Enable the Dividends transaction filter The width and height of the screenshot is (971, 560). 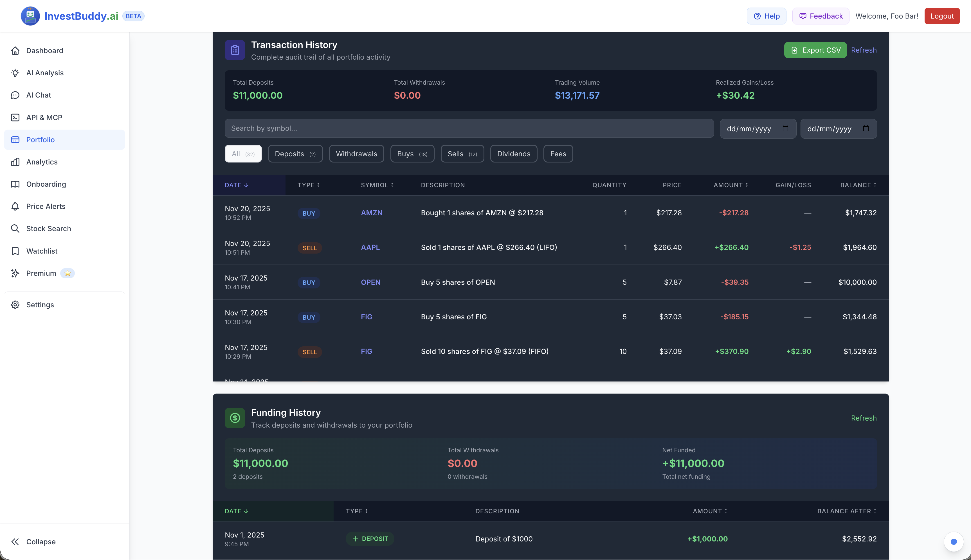(514, 153)
